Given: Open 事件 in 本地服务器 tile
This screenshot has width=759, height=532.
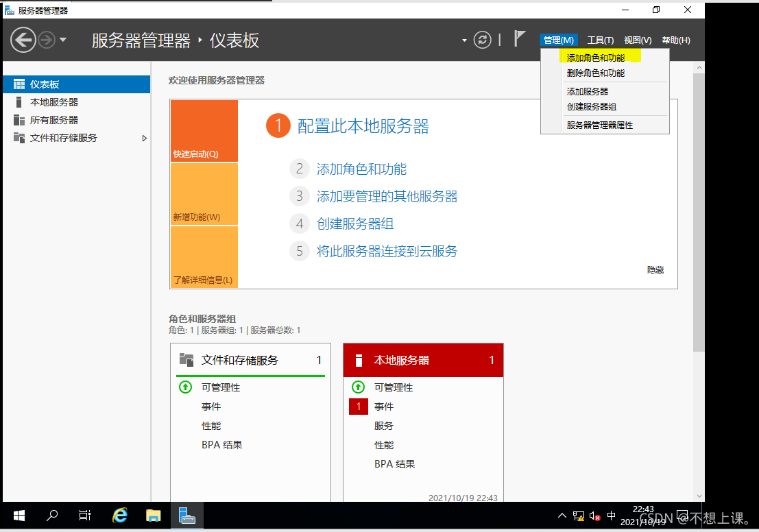Looking at the screenshot, I should coord(384,407).
